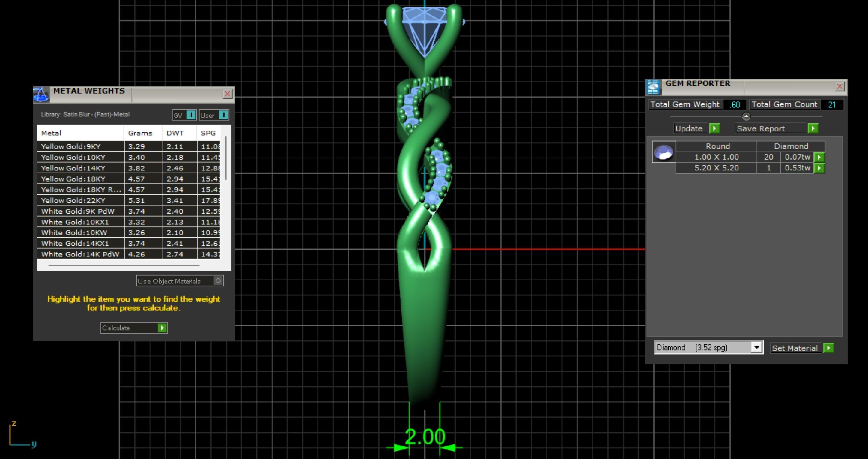The height and width of the screenshot is (459, 868).
Task: Click the Set Material button
Action: [x=802, y=348]
